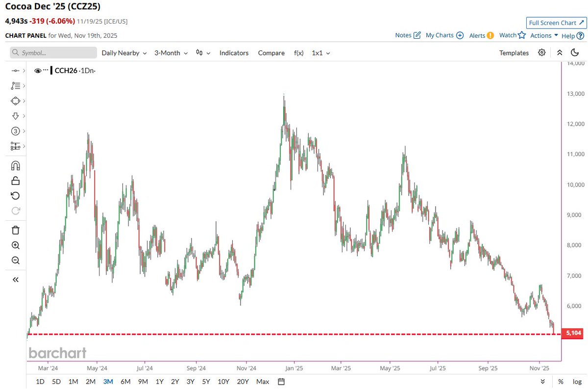
Task: Toggle dark mode moon icon
Action: pyautogui.click(x=575, y=52)
